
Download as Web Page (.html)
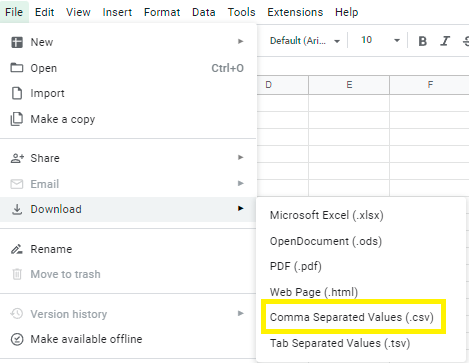click(x=361, y=292)
